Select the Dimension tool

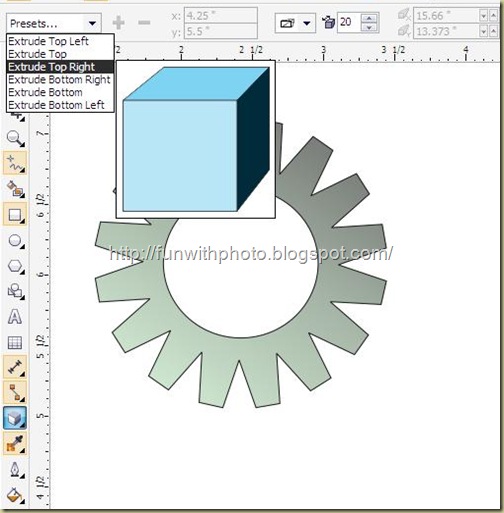pyautogui.click(x=15, y=366)
